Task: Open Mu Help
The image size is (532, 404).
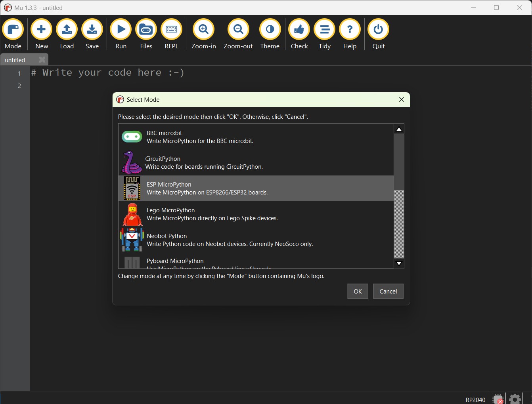Action: pyautogui.click(x=350, y=34)
